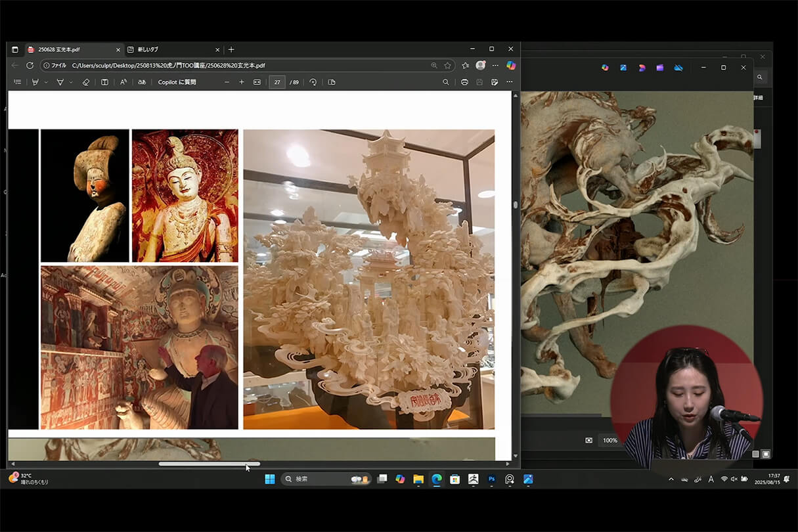Click the page number input field
The height and width of the screenshot is (532, 798).
tap(277, 82)
